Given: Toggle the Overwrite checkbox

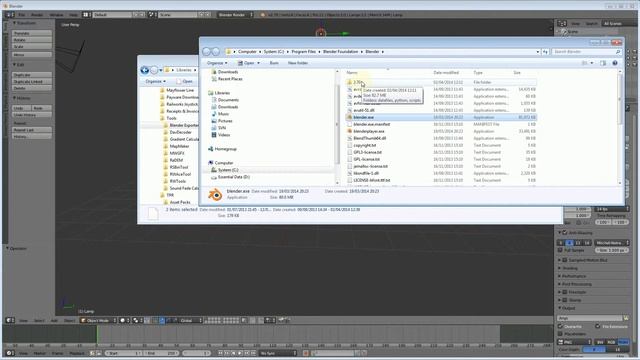Looking at the screenshot, I should [x=560, y=327].
